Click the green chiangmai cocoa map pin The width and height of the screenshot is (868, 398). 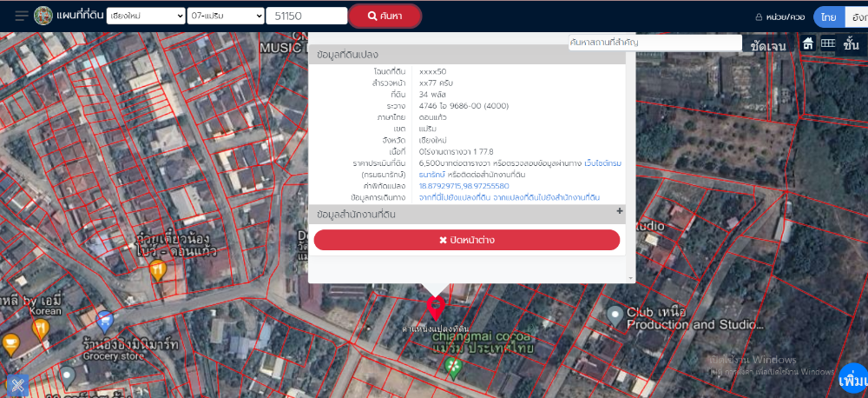(453, 368)
